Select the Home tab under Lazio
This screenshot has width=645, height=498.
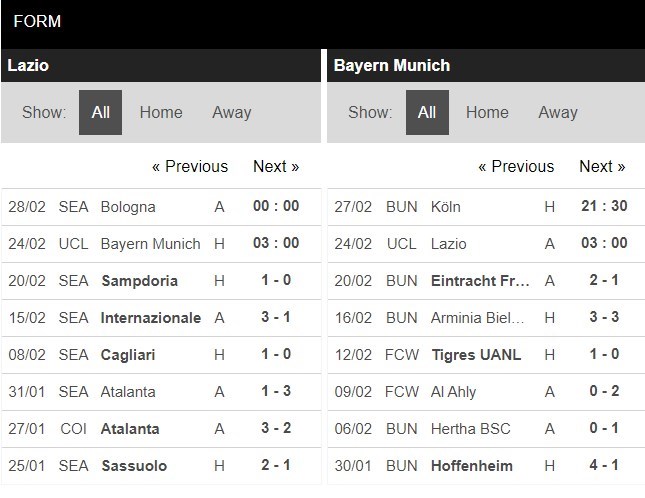click(x=161, y=112)
